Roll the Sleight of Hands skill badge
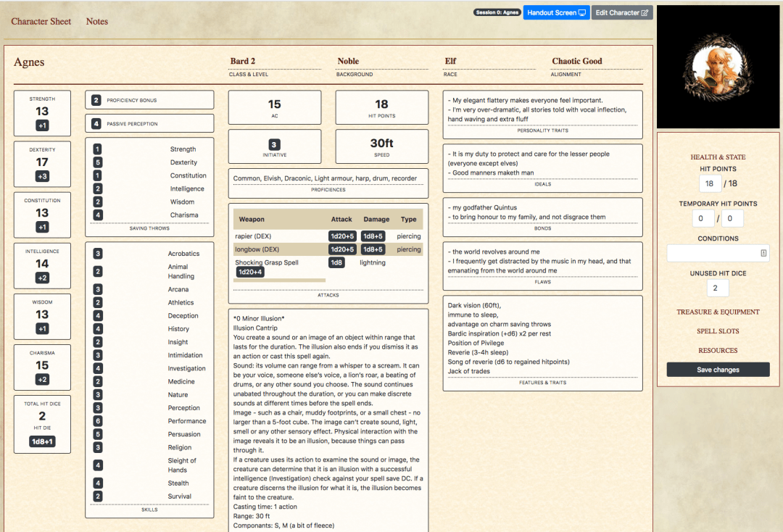Image resolution: width=783 pixels, height=532 pixels. coord(98,465)
